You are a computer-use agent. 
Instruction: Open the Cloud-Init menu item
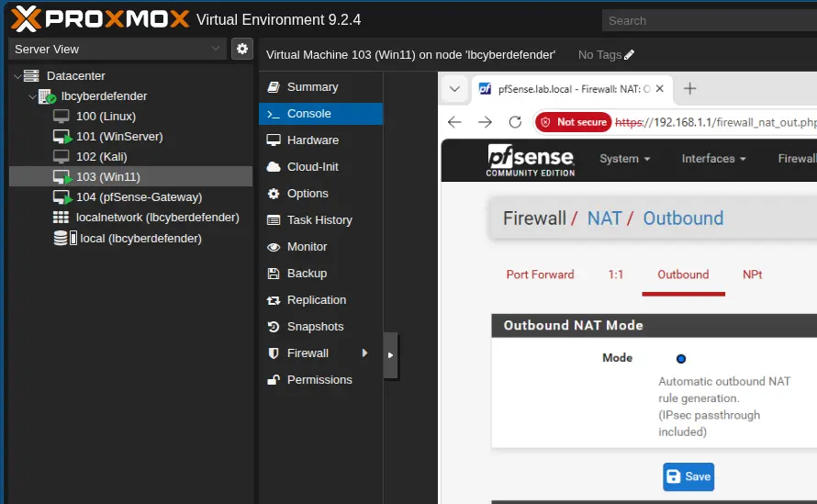321,167
